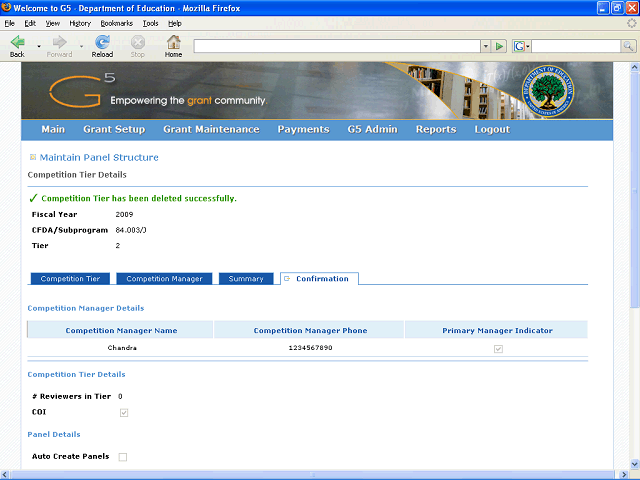Click the phone number 1234567890 cell

click(310, 348)
